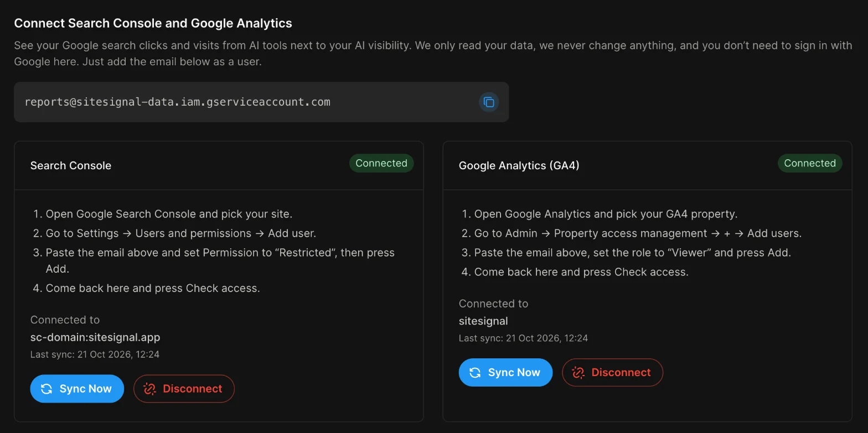This screenshot has width=868, height=433.
Task: Select the reports@sitesignal-data service account email text
Action: (178, 102)
